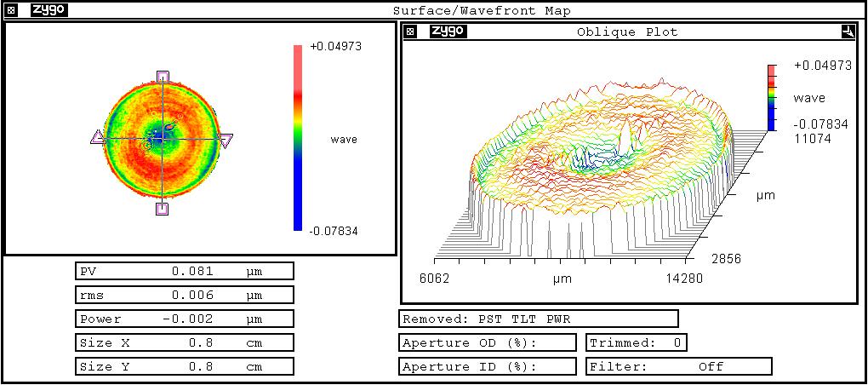Click the 14280 axis value
Image resolution: width=868 pixels, height=385 pixels.
pyautogui.click(x=683, y=278)
